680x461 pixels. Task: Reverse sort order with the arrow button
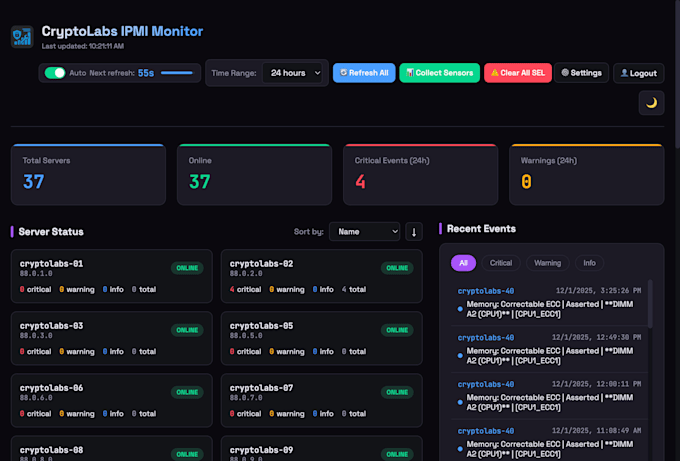tap(414, 232)
